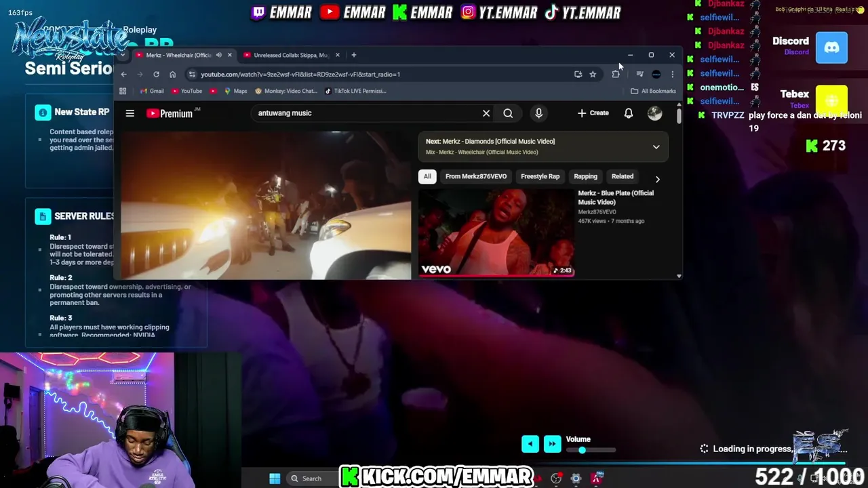The image size is (868, 488).
Task: Close the Merkz - Wheelchair tab
Action: (229, 55)
